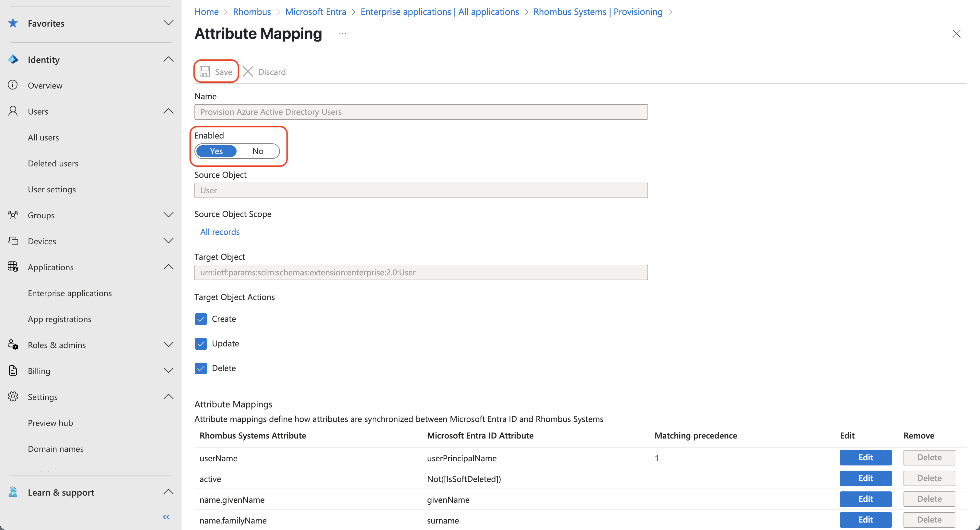Close the Attribute Mapping pane
The height and width of the screenshot is (530, 980).
[956, 33]
